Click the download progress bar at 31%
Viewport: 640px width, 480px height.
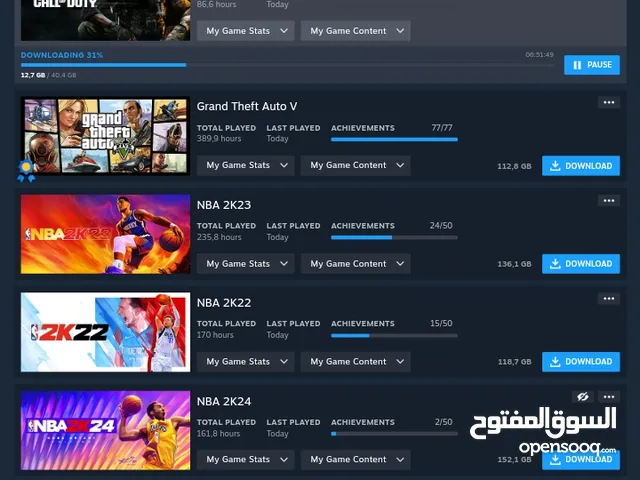coord(287,65)
